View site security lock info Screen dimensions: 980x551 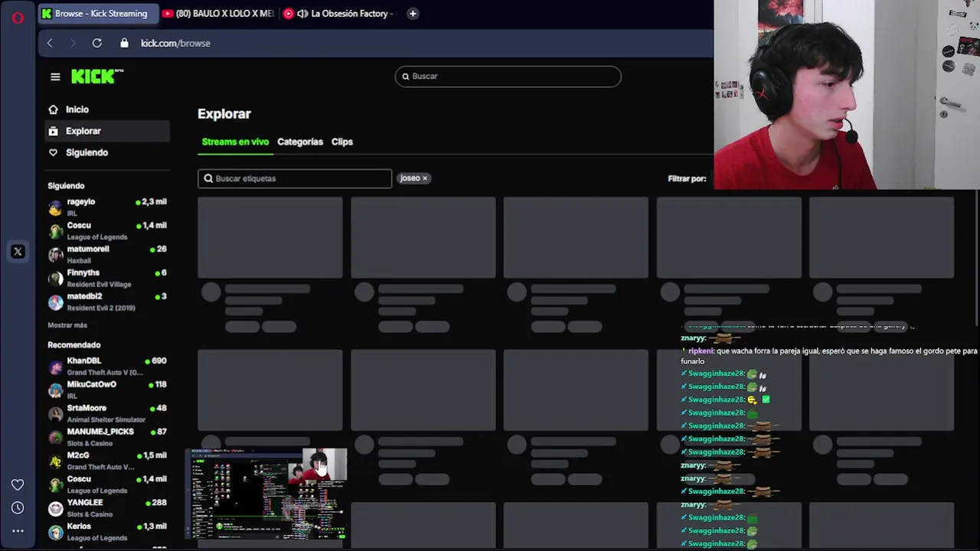pyautogui.click(x=124, y=44)
